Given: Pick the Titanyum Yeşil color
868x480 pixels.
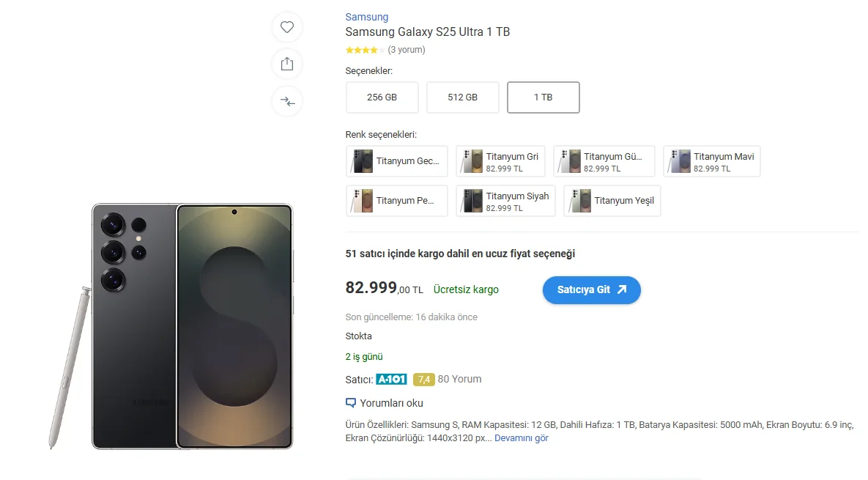Looking at the screenshot, I should pos(612,201).
